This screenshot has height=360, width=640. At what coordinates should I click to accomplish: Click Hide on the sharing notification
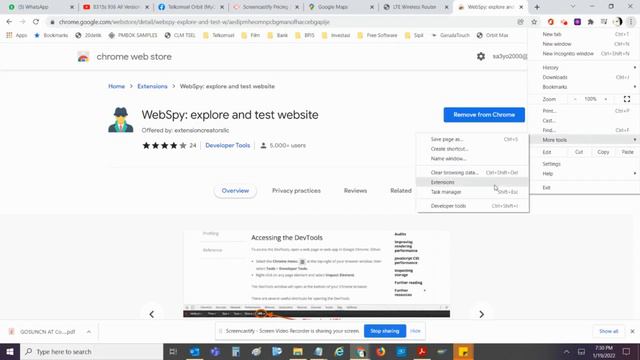click(415, 331)
